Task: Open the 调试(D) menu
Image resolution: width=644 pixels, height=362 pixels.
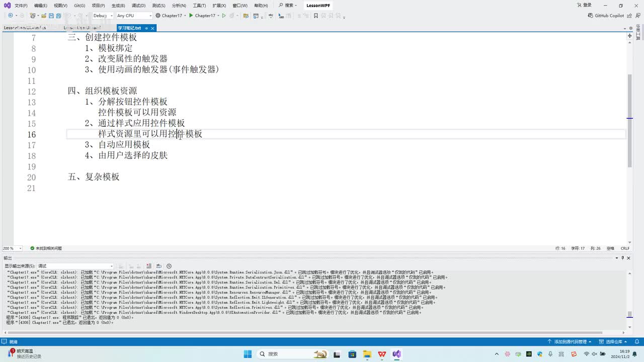Action: coord(138,6)
